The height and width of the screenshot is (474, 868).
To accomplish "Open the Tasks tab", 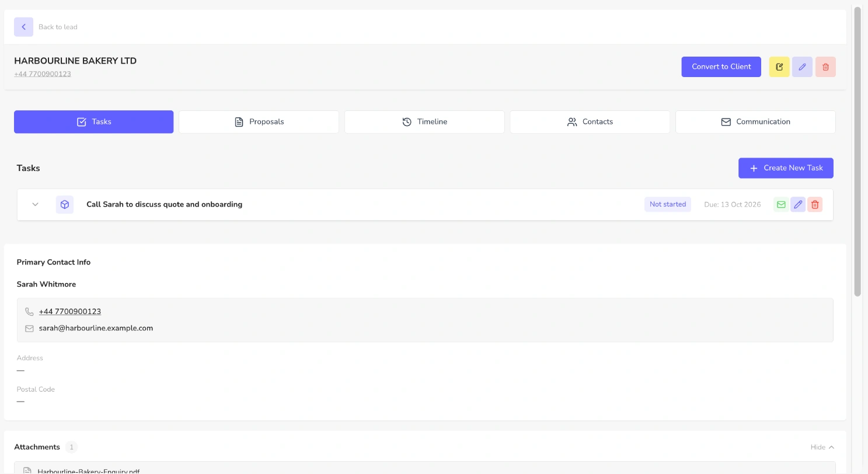I will tap(94, 122).
